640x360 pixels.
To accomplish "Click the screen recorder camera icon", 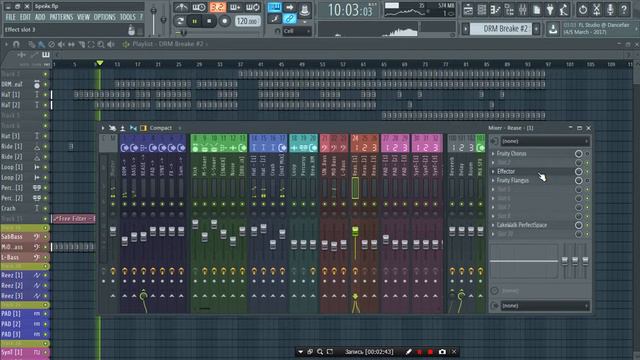I will point(442,351).
